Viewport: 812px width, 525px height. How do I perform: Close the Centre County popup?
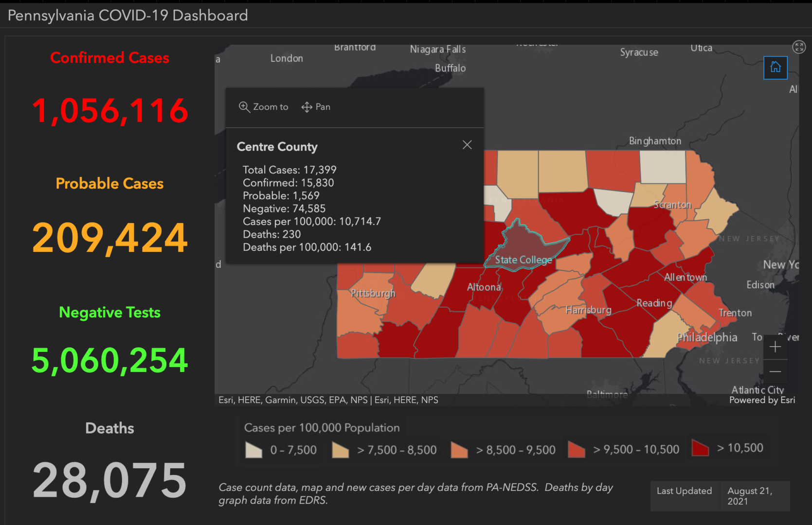(x=467, y=145)
